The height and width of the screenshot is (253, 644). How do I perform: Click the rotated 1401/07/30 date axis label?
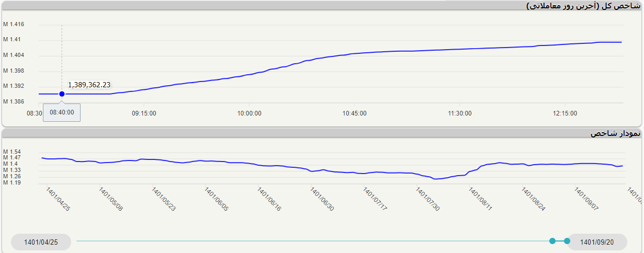[x=428, y=199]
